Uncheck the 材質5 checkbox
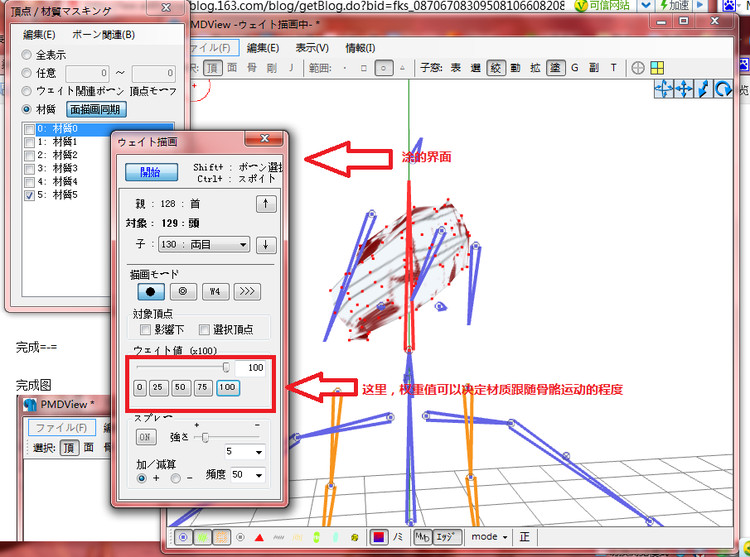This screenshot has width=750, height=557. tap(29, 195)
